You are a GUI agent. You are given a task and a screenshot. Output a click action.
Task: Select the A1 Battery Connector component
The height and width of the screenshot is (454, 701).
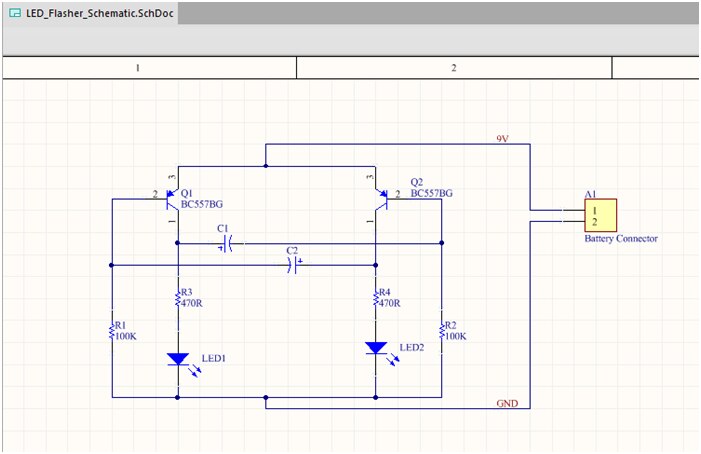[x=600, y=216]
